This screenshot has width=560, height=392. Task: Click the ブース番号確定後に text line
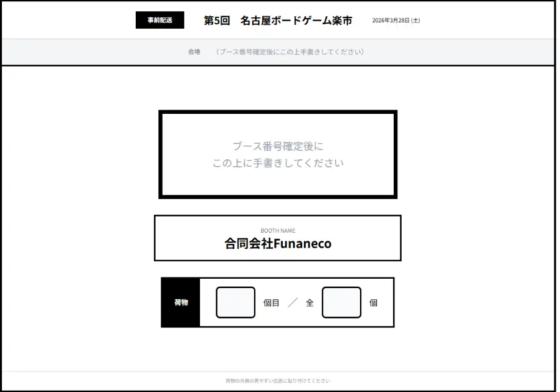[278, 146]
